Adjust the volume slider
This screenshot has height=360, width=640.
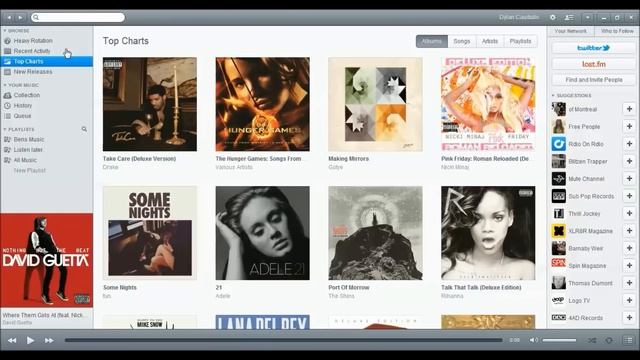click(559, 340)
